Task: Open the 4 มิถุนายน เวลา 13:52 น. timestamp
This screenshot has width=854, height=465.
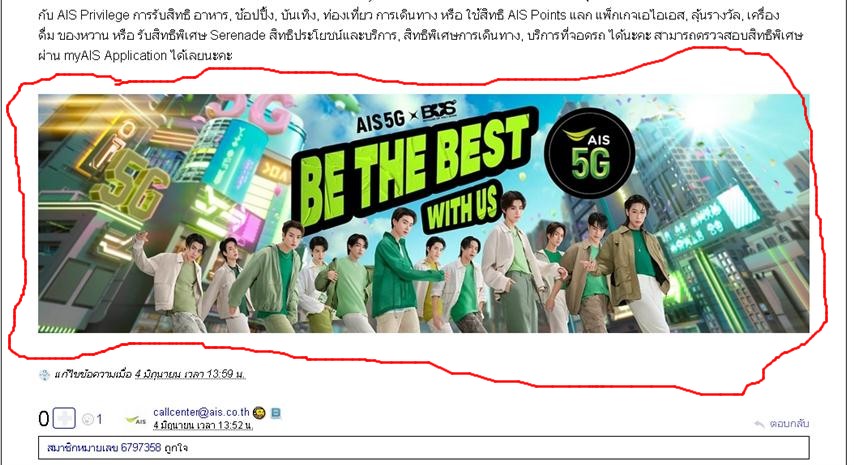Action: 203,425
